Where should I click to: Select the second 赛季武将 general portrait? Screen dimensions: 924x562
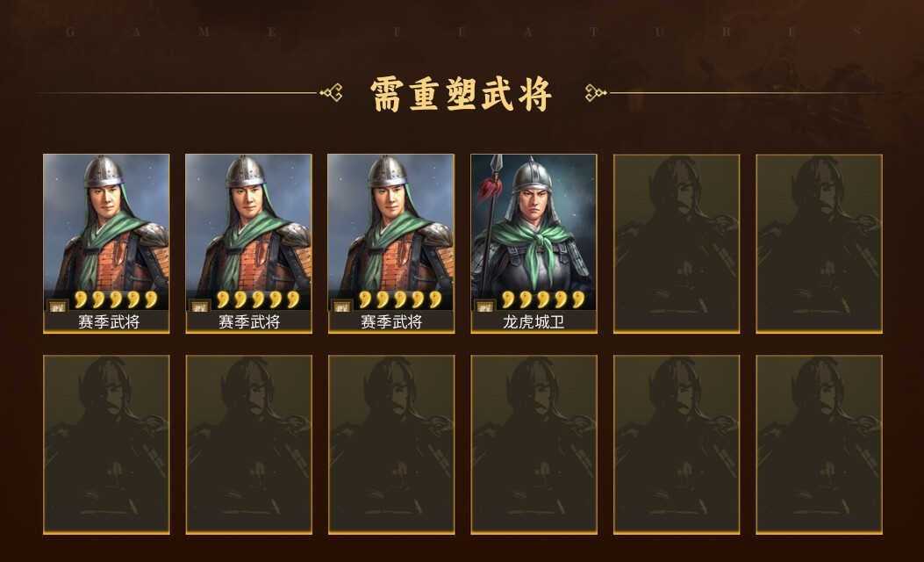[248, 233]
